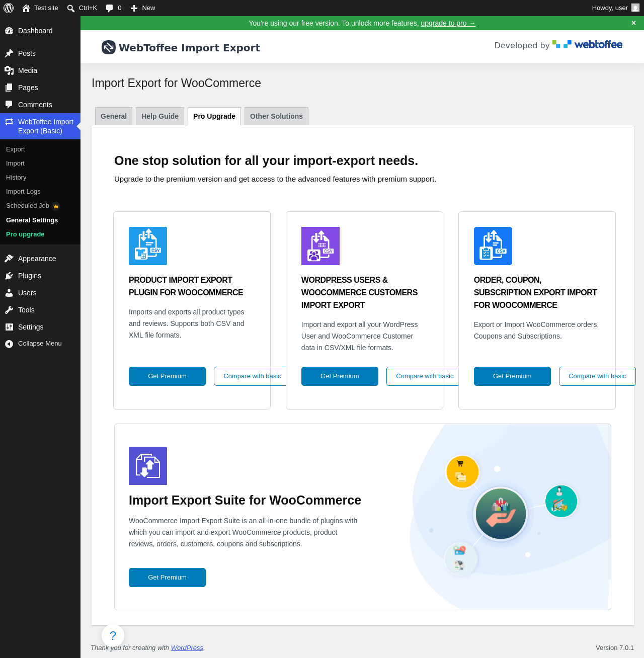
Task: Click the upgrade to pro link
Action: [x=448, y=23]
